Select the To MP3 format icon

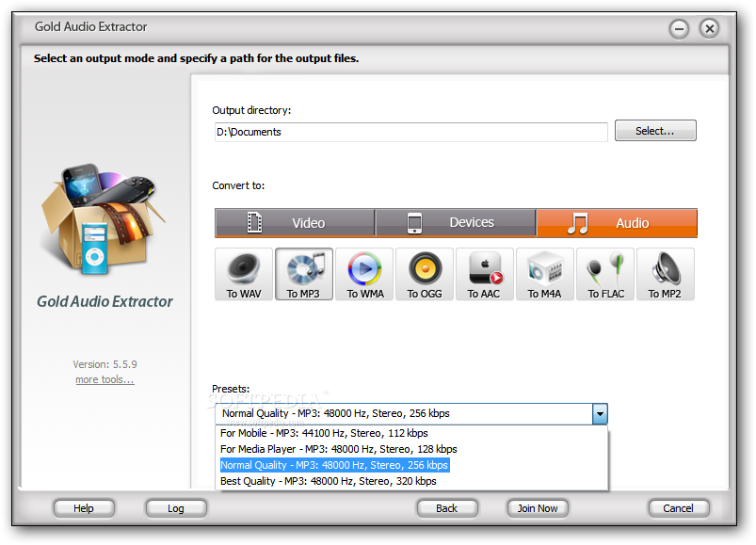coord(304,274)
